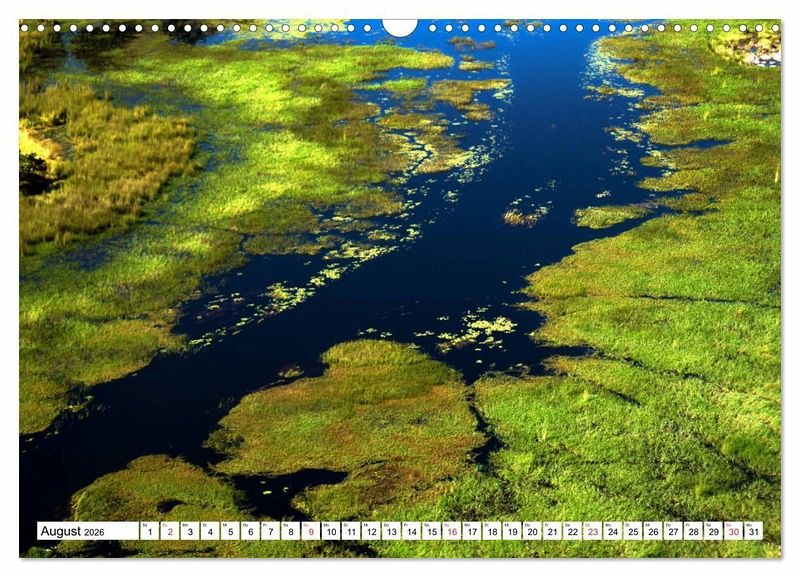Screen dimensions: 800x577
Task: Pick day 9 marked in red
Action: coord(310,532)
